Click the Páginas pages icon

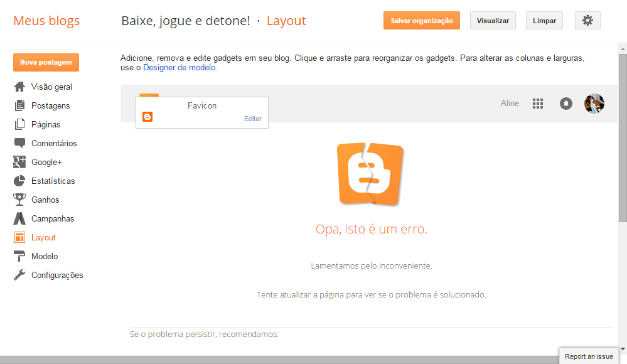[19, 124]
